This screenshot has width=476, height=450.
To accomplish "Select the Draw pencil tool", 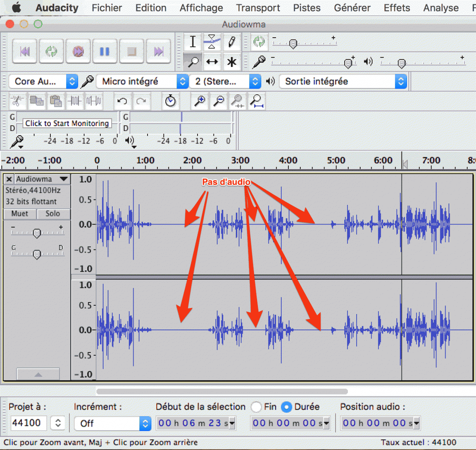I will pyautogui.click(x=232, y=42).
